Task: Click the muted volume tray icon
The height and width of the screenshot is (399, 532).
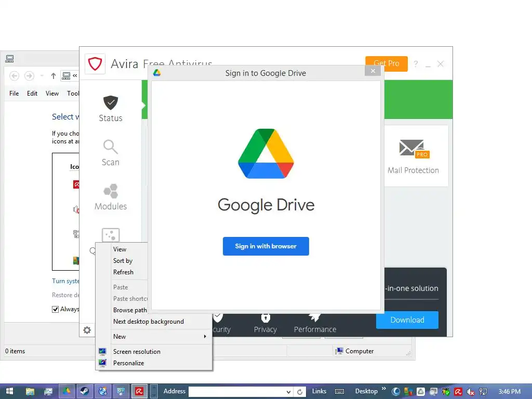Action: tap(470, 392)
